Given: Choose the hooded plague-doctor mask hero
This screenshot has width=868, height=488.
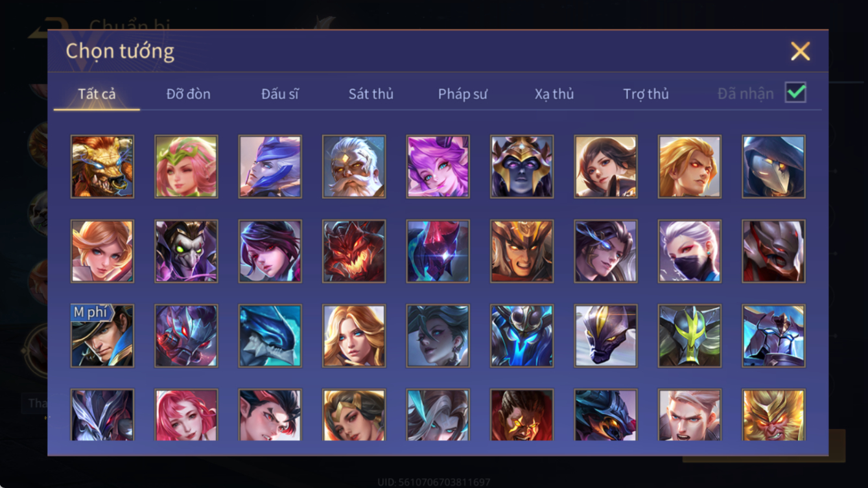Looking at the screenshot, I should (774, 167).
